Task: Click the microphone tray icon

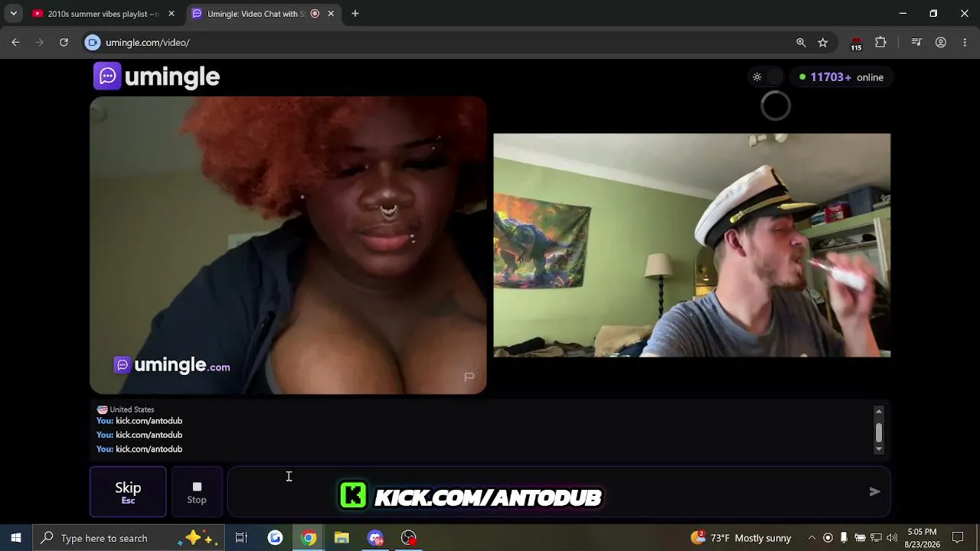Action: pyautogui.click(x=844, y=538)
